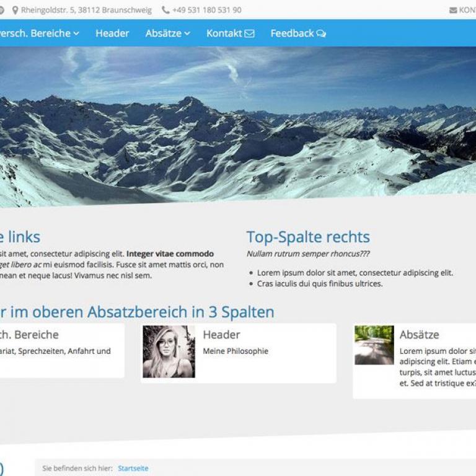476x476 pixels.
Task: Click the Absätze card heading
Action: tap(419, 335)
